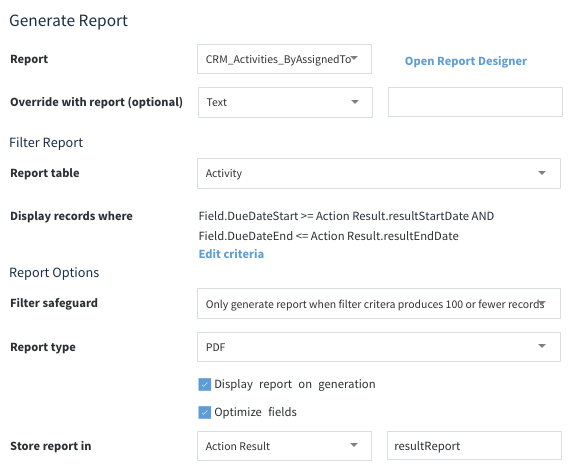Click the Display records where criteria text

coord(346,226)
